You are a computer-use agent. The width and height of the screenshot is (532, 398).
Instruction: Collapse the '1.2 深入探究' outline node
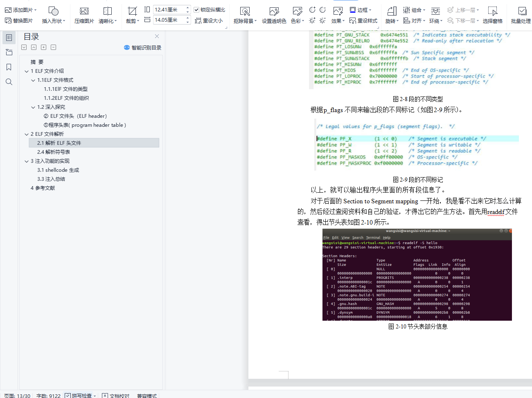coord(33,107)
